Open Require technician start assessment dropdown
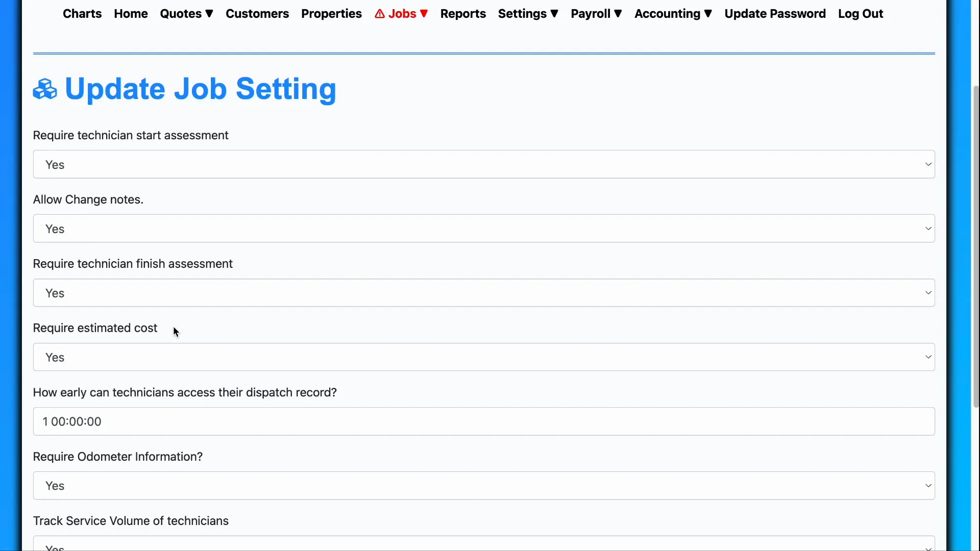 [x=483, y=164]
